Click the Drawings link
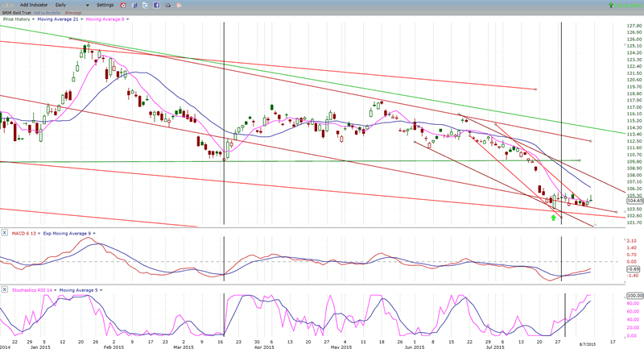 (x=73, y=13)
